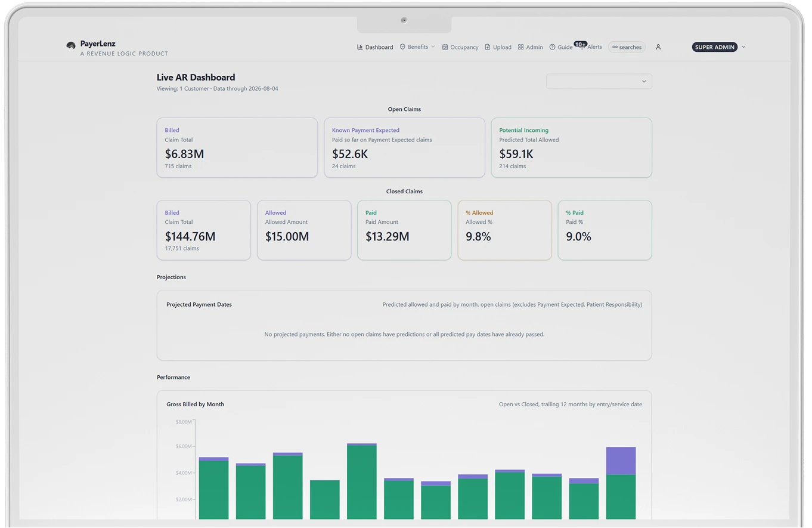Screen dimensions: 812x528
Task: Click the searches pill button
Action: pos(627,47)
